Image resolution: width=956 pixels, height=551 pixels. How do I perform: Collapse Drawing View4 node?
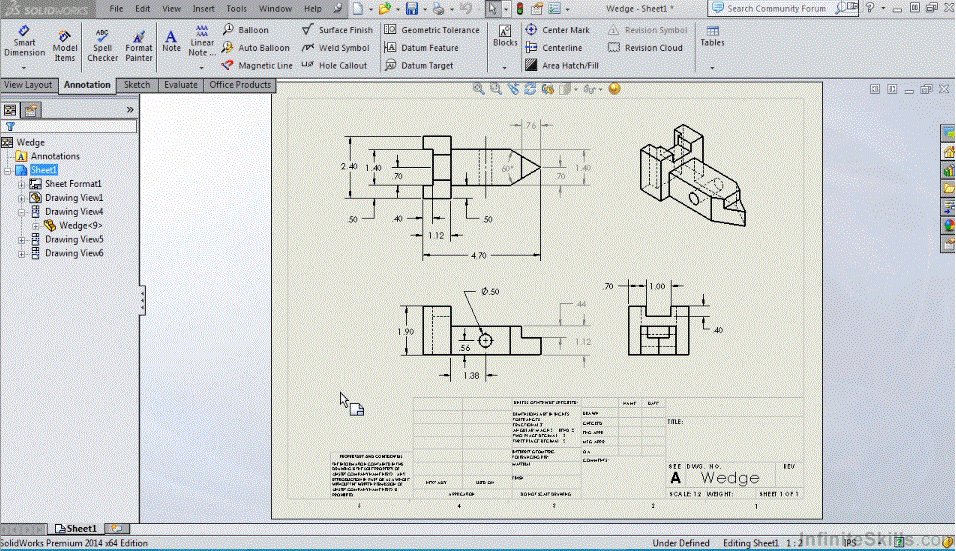(x=21, y=212)
